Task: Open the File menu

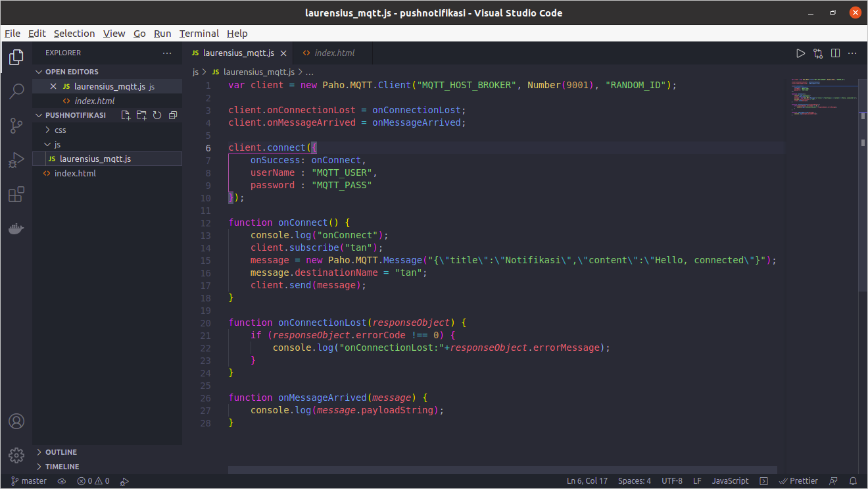Action: click(12, 34)
